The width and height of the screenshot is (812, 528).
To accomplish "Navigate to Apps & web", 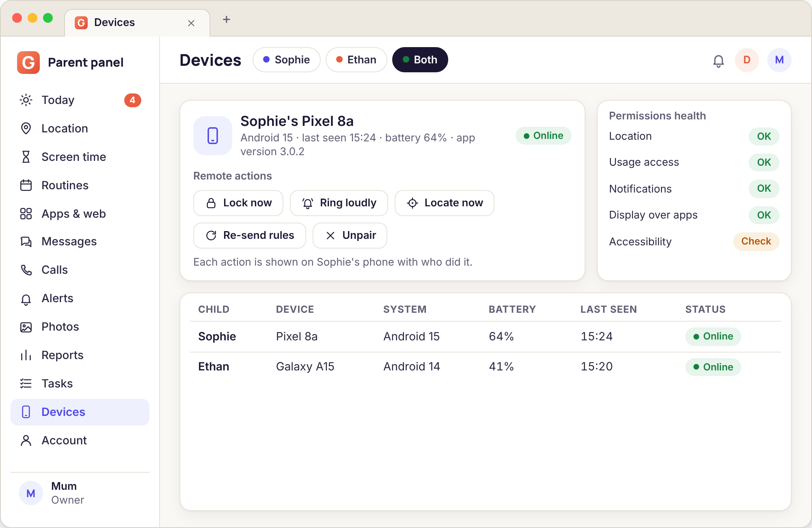I will [x=80, y=214].
